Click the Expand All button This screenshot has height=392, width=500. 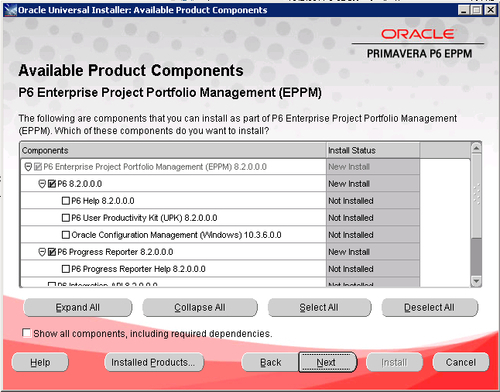[x=78, y=307]
